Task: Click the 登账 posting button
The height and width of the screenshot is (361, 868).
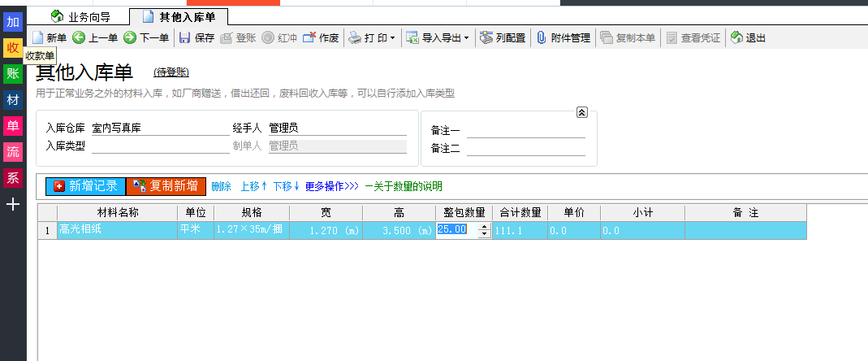Action: pyautogui.click(x=238, y=37)
